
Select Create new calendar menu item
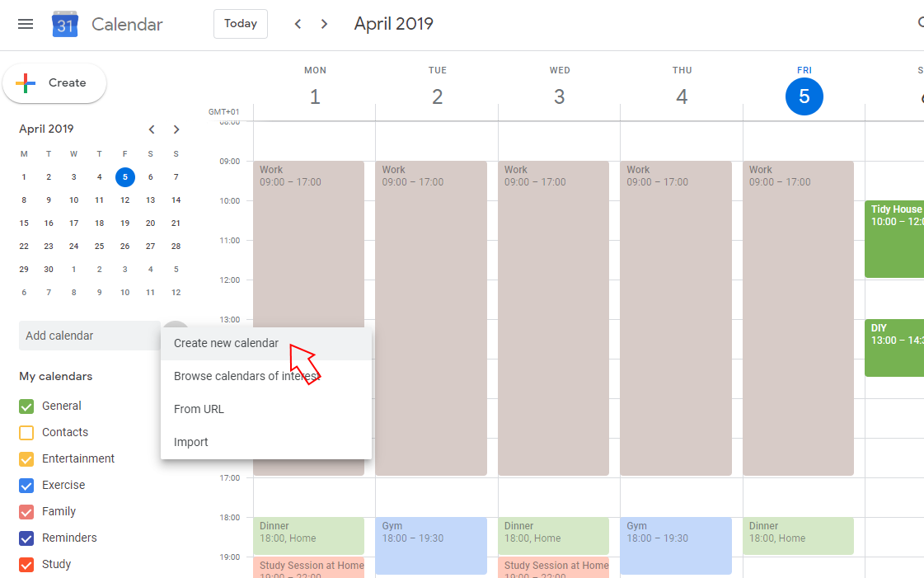[266, 344]
